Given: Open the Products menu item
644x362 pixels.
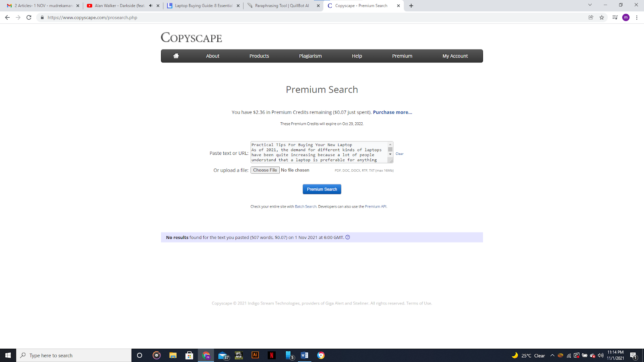Looking at the screenshot, I should (x=259, y=56).
